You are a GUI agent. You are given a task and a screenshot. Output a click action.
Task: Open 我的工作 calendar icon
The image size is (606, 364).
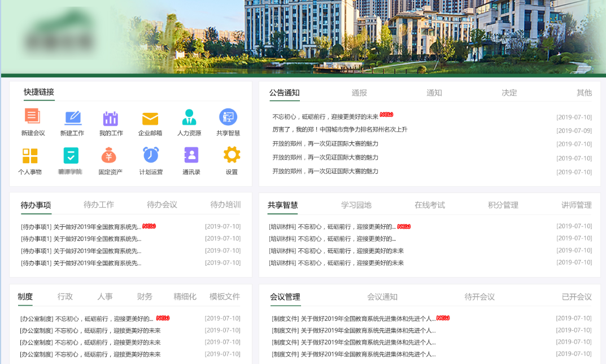point(111,118)
